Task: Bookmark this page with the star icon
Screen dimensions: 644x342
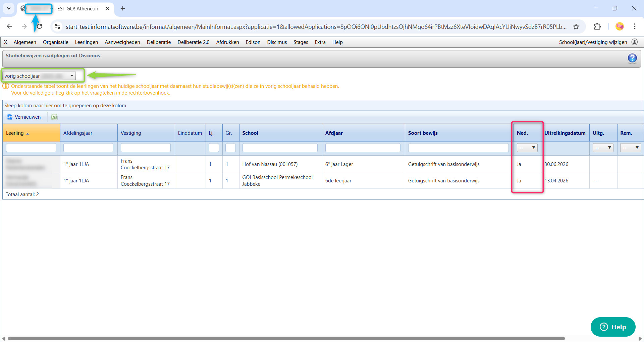Action: click(576, 26)
